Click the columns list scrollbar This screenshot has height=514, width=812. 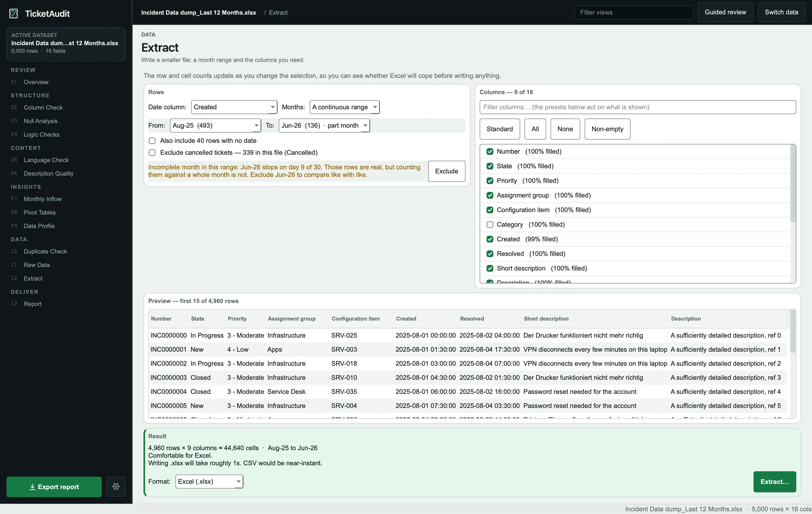coord(793,184)
